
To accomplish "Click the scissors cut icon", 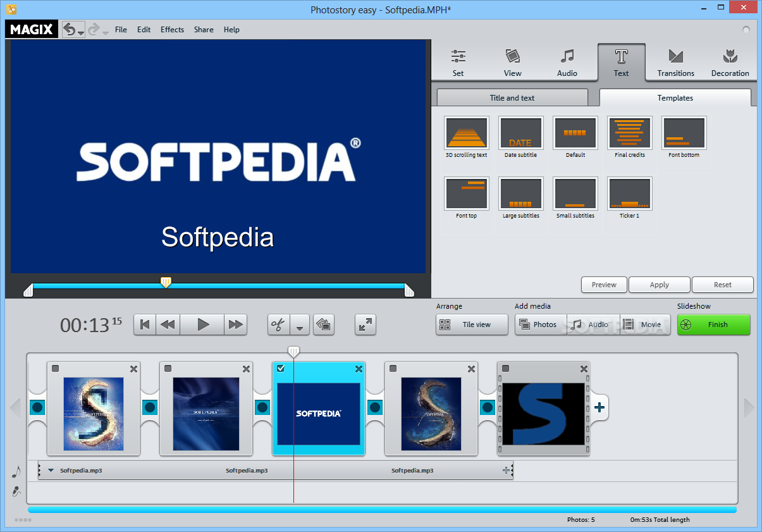I will 278,325.
